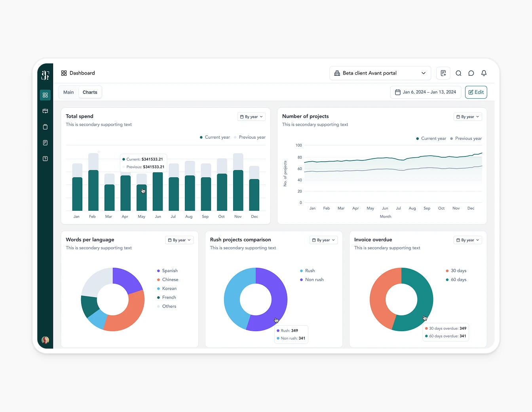Create a new request via document-plus icon
The image size is (532, 412).
[443, 73]
